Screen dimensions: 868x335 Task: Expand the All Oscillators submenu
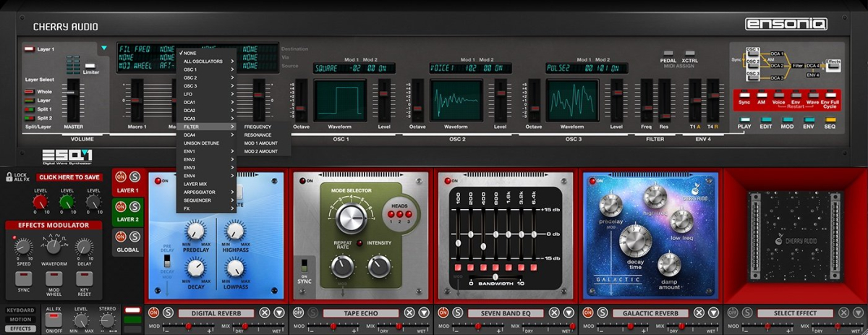tap(207, 62)
